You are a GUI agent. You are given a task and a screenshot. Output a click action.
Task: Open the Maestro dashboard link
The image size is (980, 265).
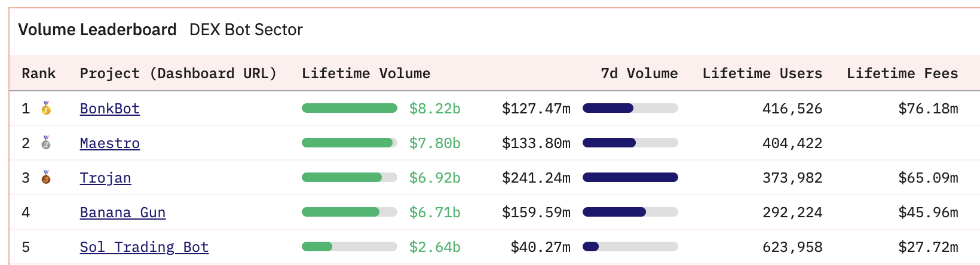click(x=110, y=143)
